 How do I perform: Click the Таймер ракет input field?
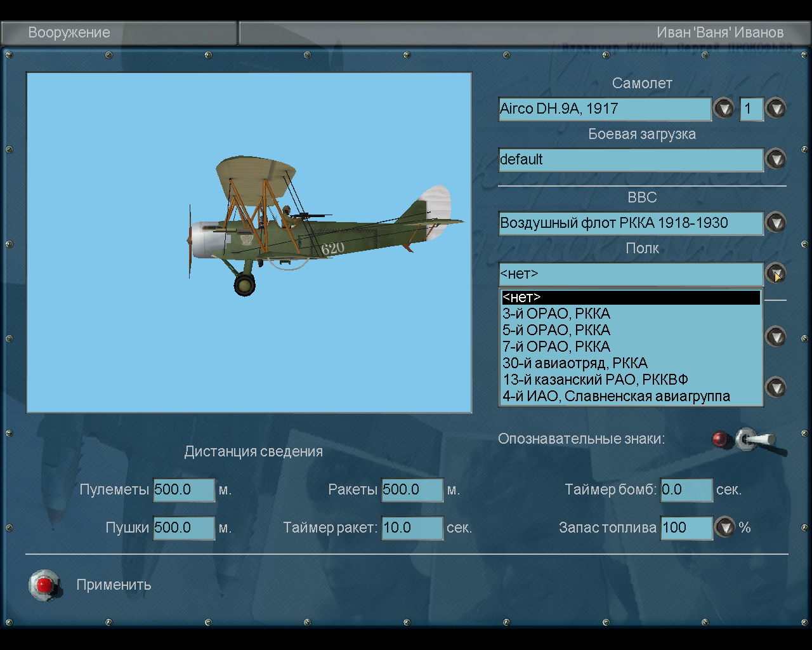(412, 527)
